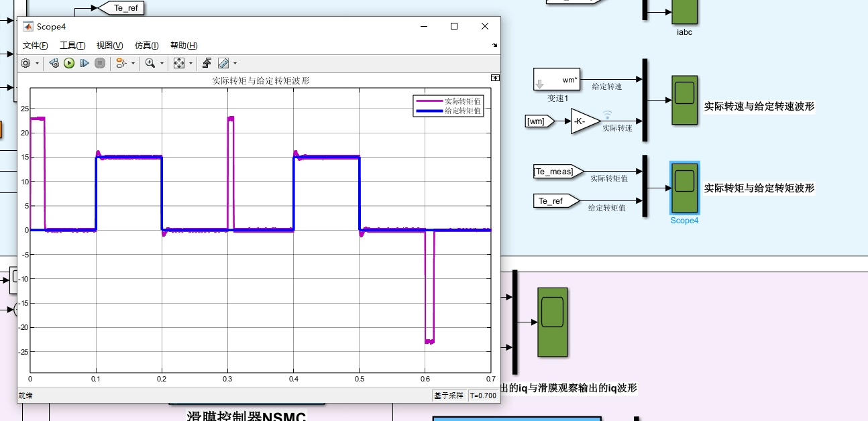Image resolution: width=868 pixels, height=421 pixels.
Task: Click the MATLAB icon in Scope4 title bar
Action: [x=28, y=26]
